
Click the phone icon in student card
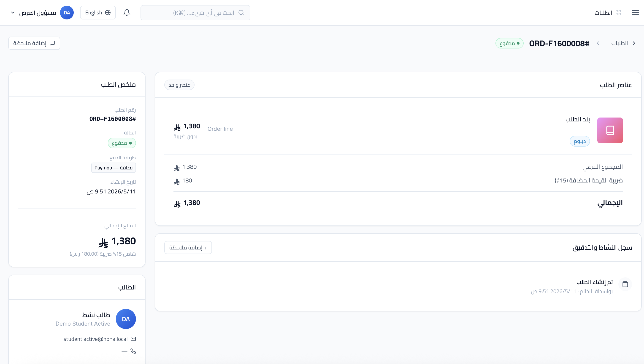(133, 351)
